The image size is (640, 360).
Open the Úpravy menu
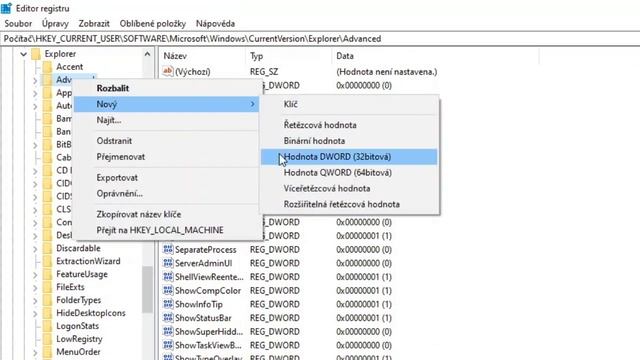[x=55, y=24]
